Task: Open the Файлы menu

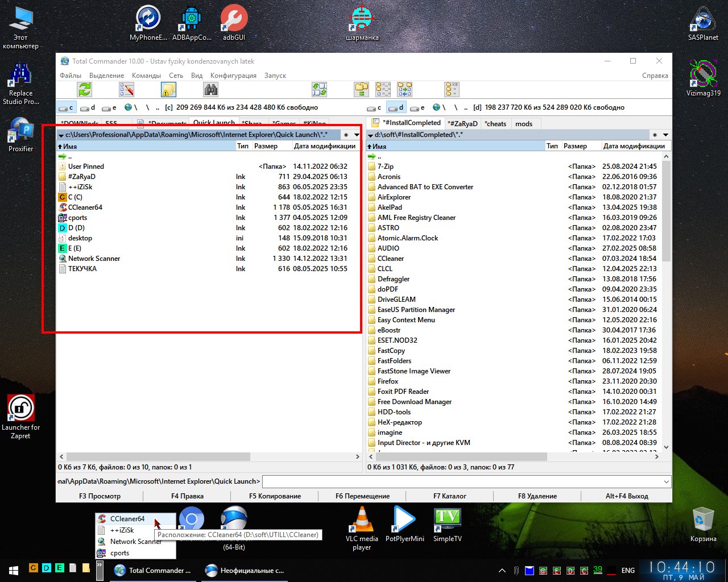Action: 71,76
